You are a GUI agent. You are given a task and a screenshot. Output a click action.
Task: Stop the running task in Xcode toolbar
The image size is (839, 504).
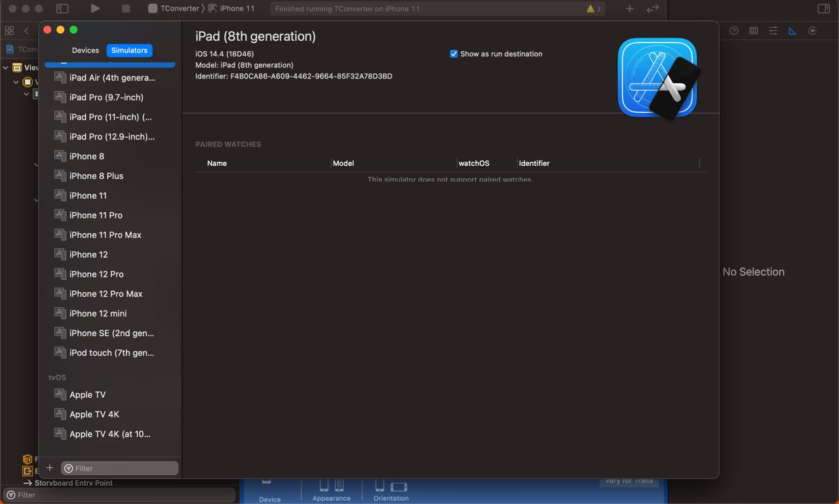[x=125, y=9]
